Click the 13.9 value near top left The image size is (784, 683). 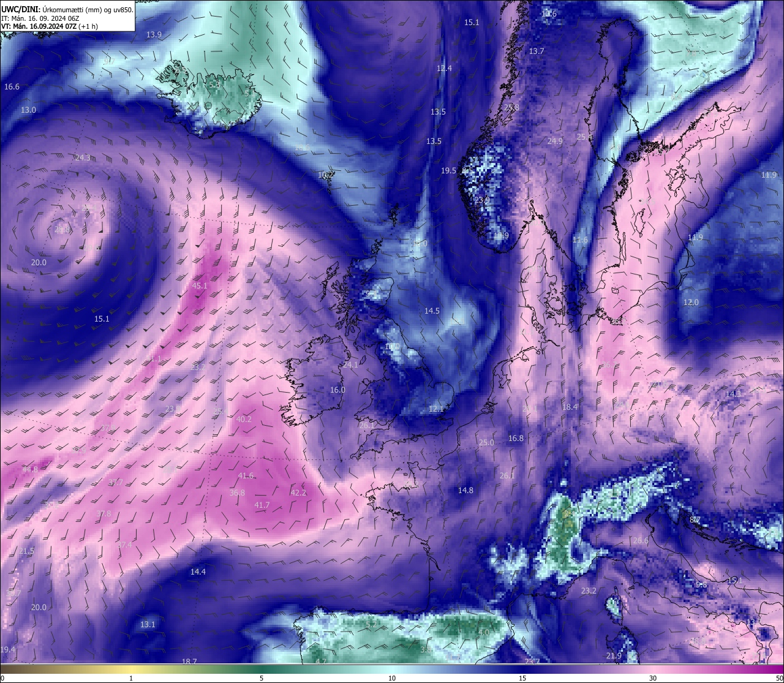[x=154, y=34]
